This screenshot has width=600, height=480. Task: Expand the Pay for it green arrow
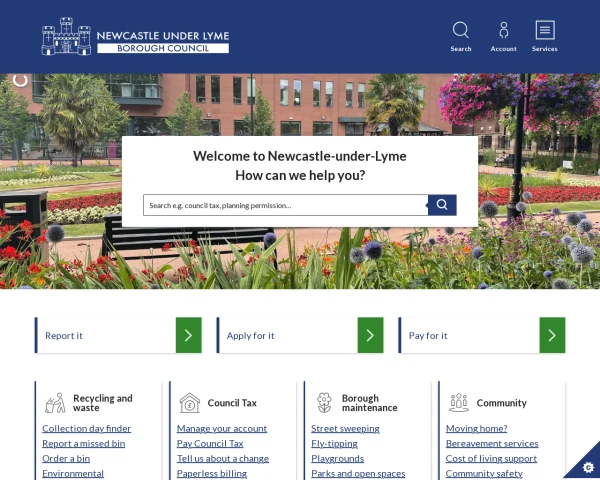tap(552, 335)
